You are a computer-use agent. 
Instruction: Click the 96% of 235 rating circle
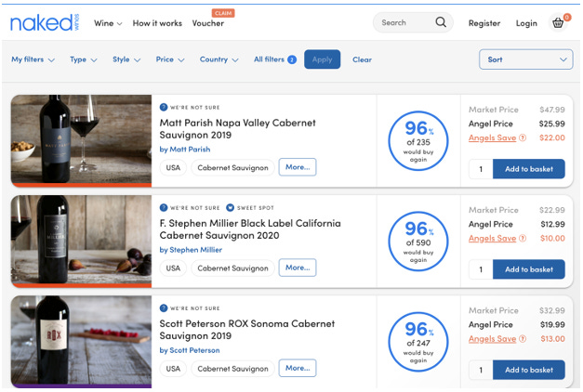(418, 141)
